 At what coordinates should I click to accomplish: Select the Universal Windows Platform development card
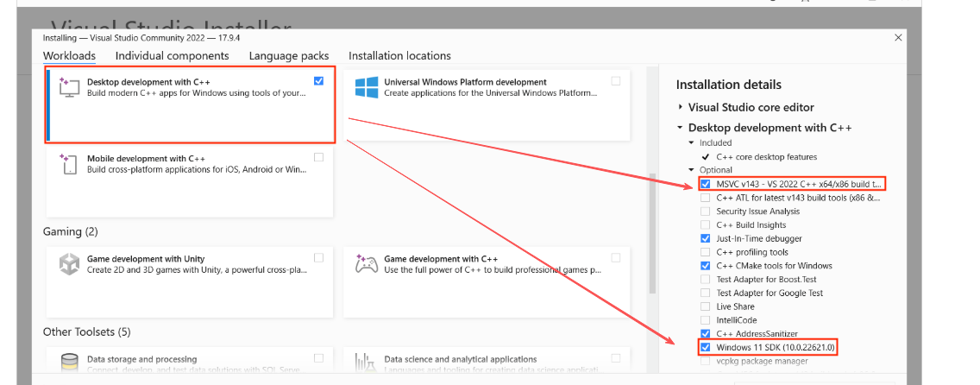pyautogui.click(x=487, y=105)
